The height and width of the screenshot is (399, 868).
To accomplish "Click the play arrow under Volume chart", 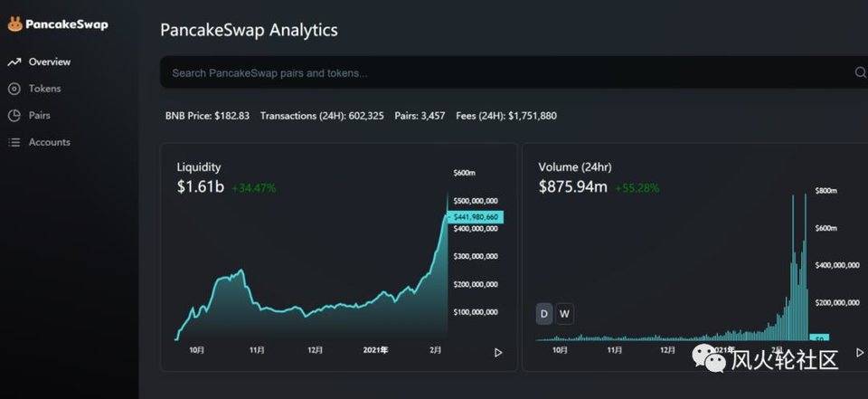I will click(860, 353).
